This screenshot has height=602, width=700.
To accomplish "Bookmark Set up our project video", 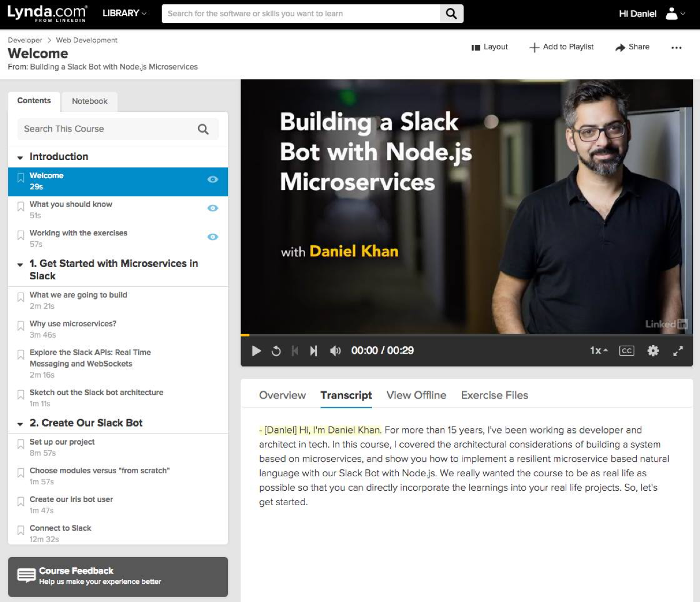I will point(21,444).
